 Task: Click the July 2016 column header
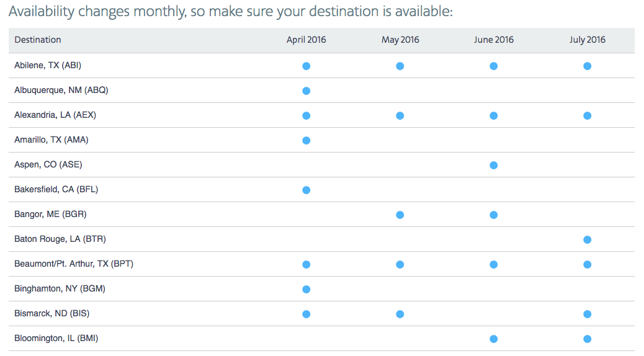[x=587, y=40]
